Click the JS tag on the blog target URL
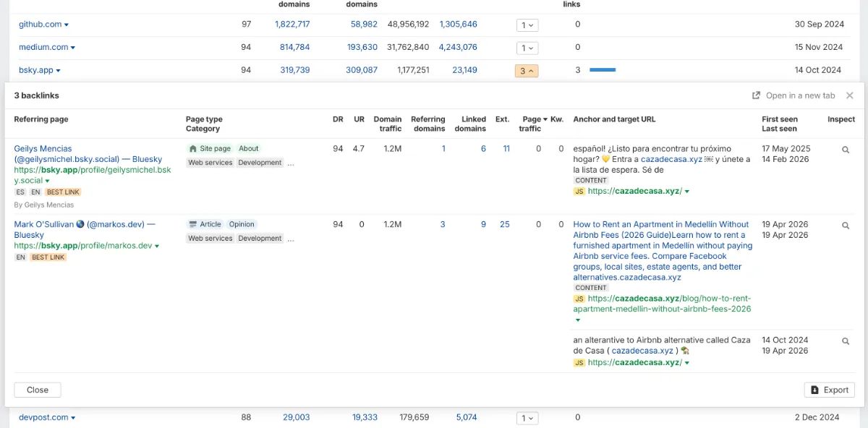Image resolution: width=868 pixels, height=428 pixels. tap(579, 299)
